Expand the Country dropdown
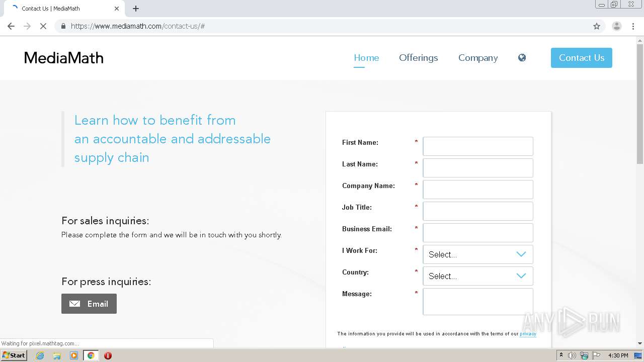Viewport: 644px width, 362px height. [478, 276]
